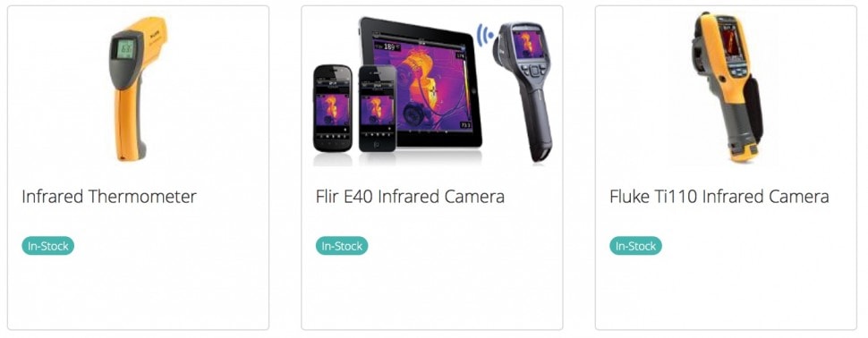Click the yellow Fluke Ti110 camera image

click(x=727, y=87)
